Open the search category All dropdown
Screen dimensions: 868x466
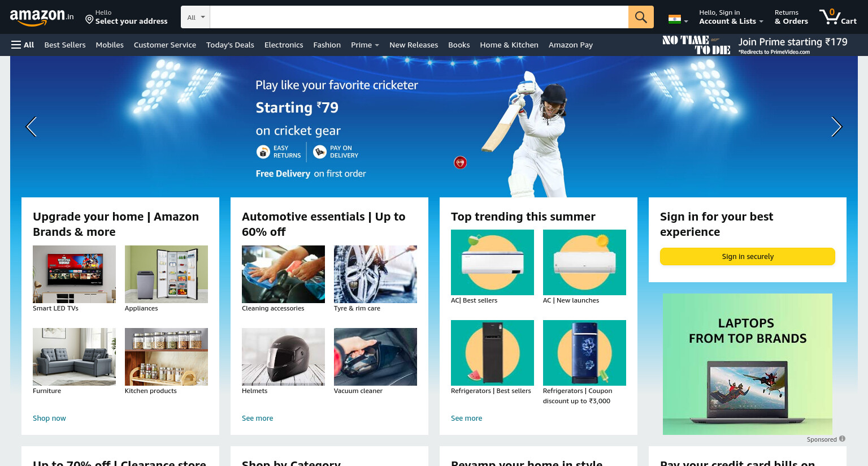tap(196, 17)
